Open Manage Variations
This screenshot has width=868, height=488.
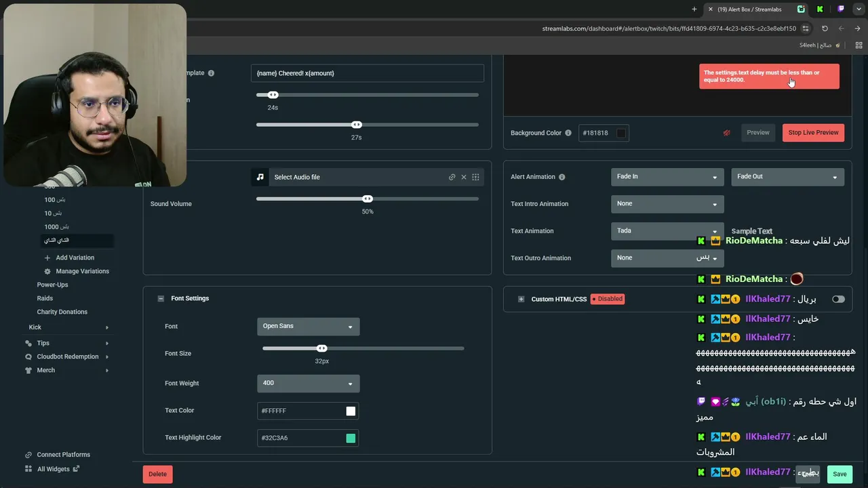(82, 271)
